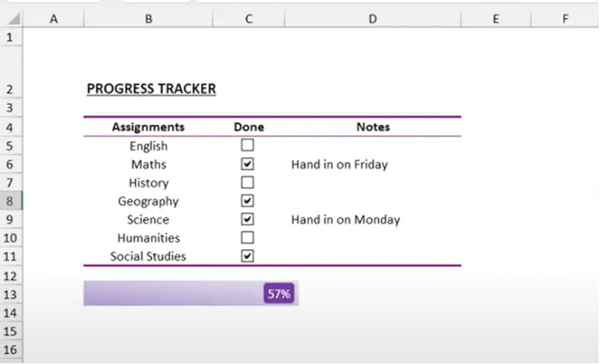Check the English assignment checkbox

point(247,146)
